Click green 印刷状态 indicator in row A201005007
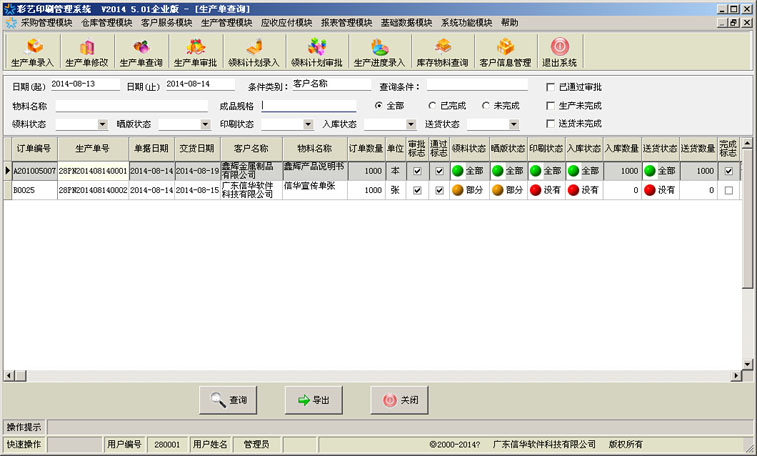757x456 pixels. pyautogui.click(x=535, y=171)
